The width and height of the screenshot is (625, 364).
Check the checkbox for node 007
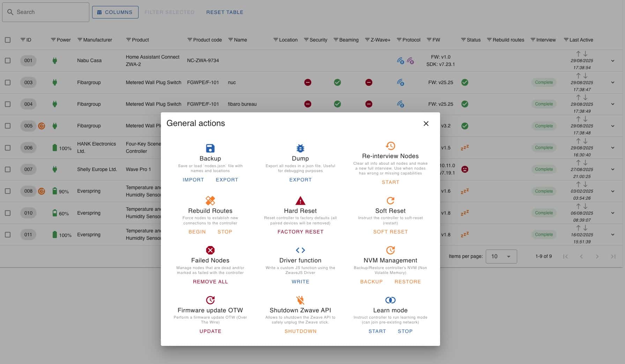(8, 169)
